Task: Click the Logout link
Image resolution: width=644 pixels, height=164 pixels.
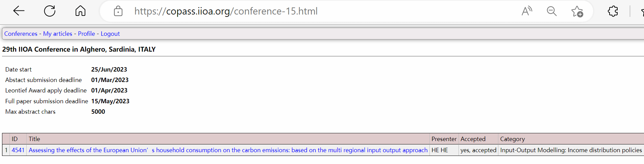Action: click(x=110, y=34)
